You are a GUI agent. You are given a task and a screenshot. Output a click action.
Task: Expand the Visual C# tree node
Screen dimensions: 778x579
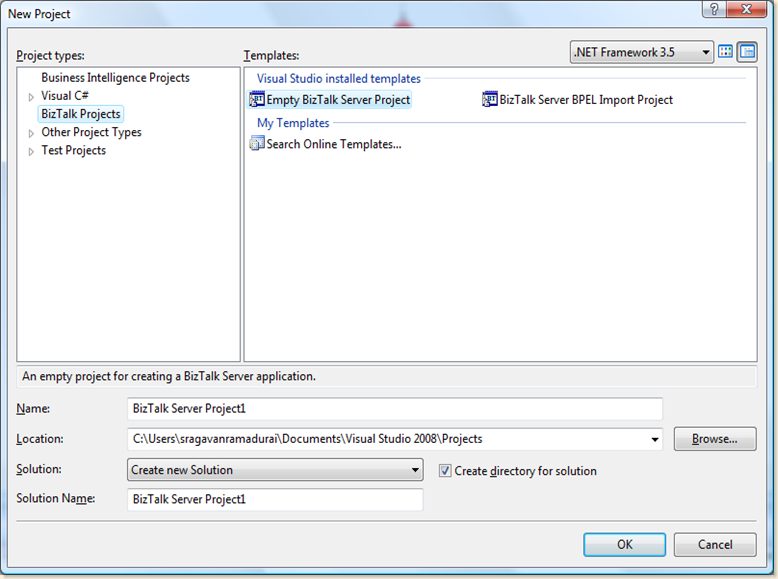31,97
